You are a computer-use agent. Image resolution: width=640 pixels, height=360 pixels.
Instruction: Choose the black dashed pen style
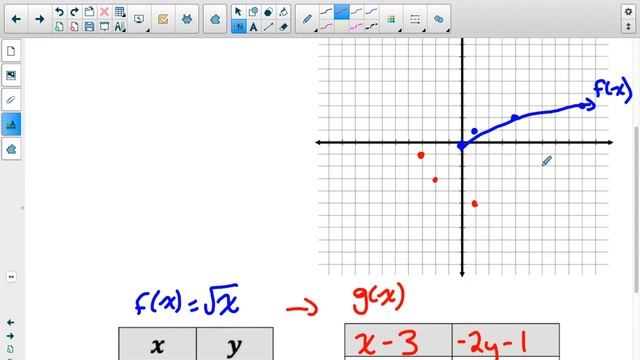(371, 27)
